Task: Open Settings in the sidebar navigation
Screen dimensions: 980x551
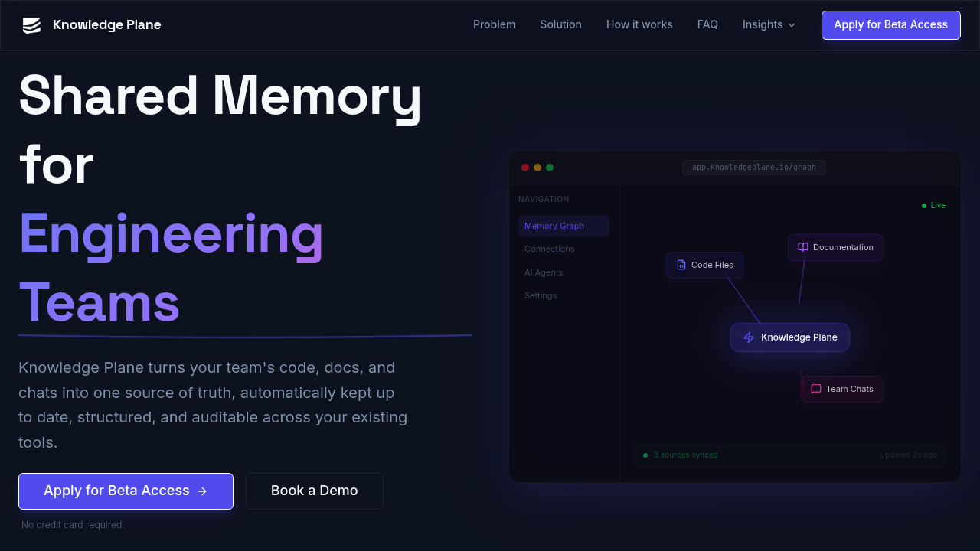Action: [541, 295]
